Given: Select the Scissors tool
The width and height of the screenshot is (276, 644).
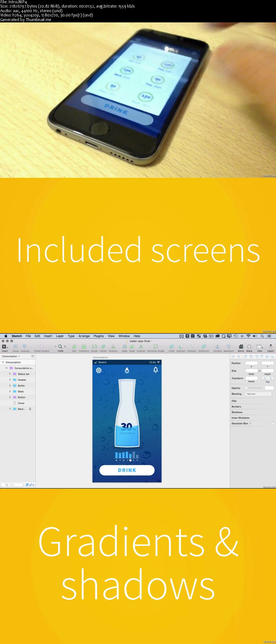Looking at the screenshot, I should tap(113, 347).
